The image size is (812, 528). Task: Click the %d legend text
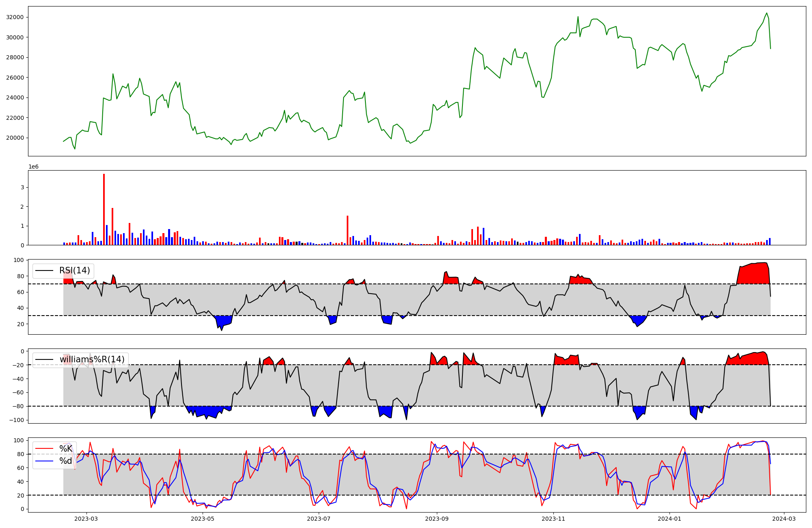click(66, 461)
